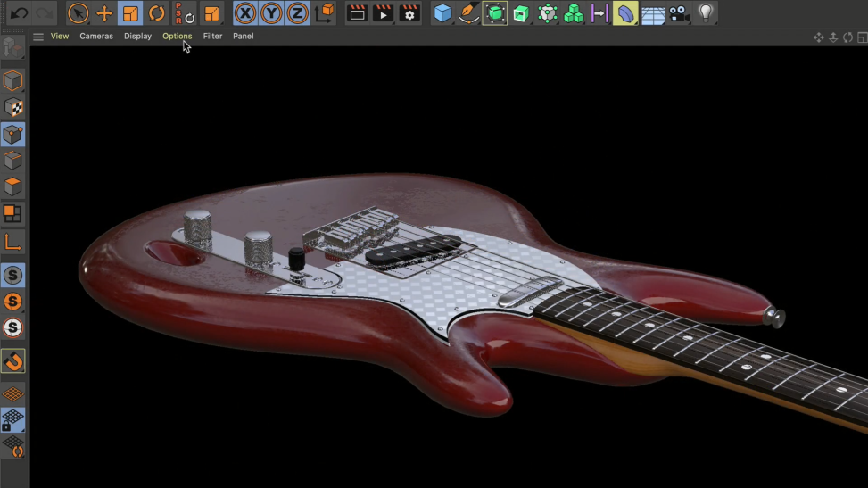Screen dimensions: 868x488
Task: Click Render to Picture Viewer icon
Action: pos(383,13)
